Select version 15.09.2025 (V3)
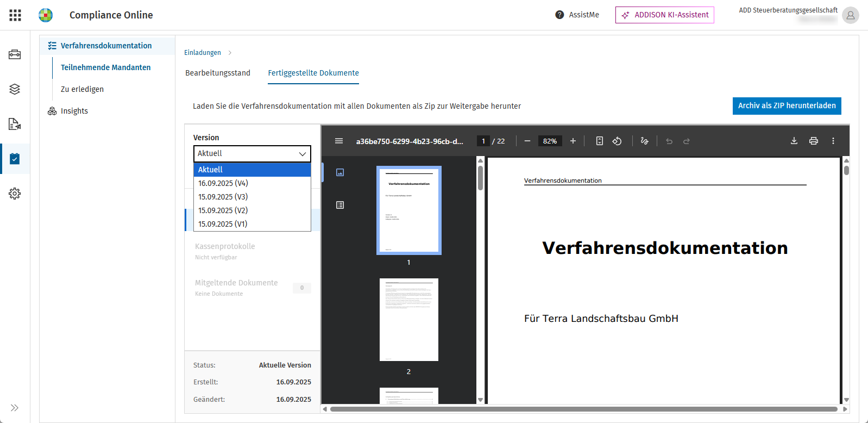 click(x=252, y=197)
